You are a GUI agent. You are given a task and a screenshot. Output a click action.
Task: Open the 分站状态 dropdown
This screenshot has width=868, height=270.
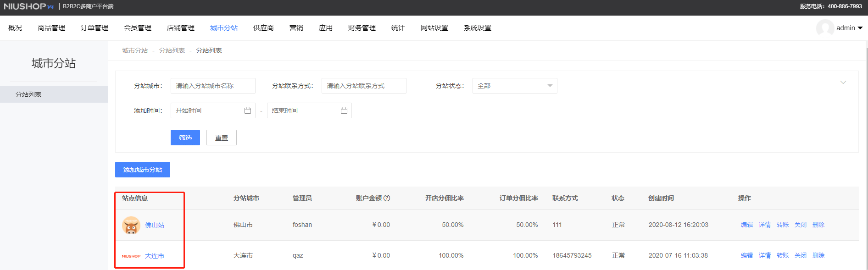pyautogui.click(x=515, y=86)
